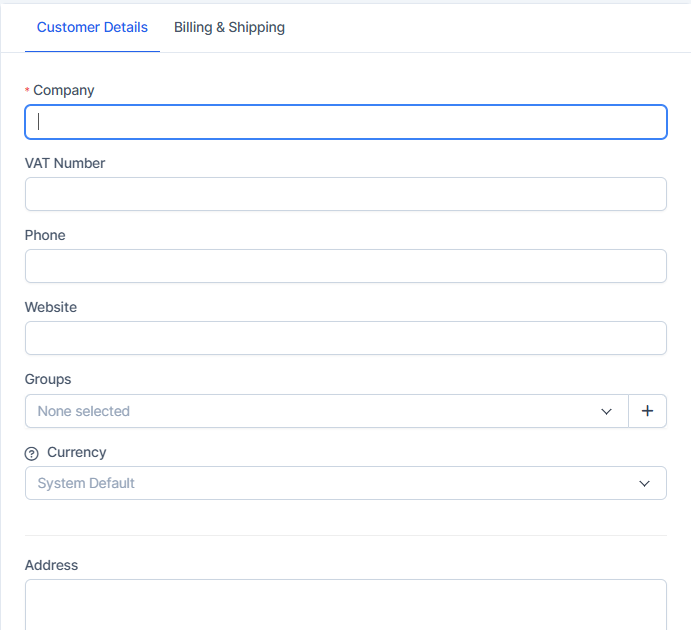Click the plus icon to add a group
This screenshot has height=630, width=691.
[647, 411]
